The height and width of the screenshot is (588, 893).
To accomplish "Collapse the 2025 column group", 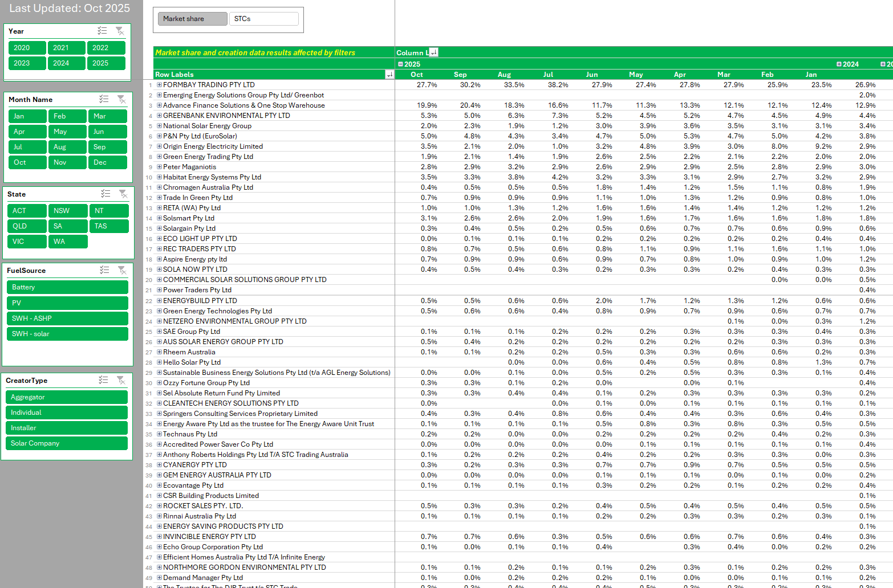I will tap(400, 64).
